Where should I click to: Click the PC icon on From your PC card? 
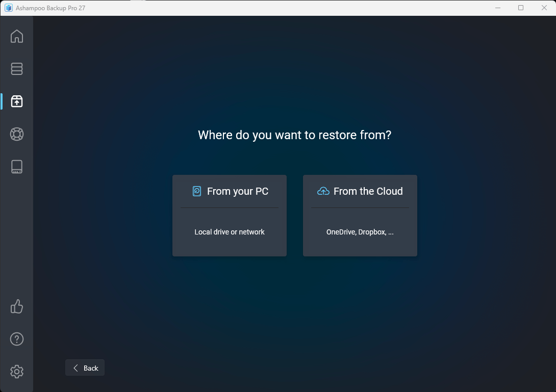click(x=196, y=191)
